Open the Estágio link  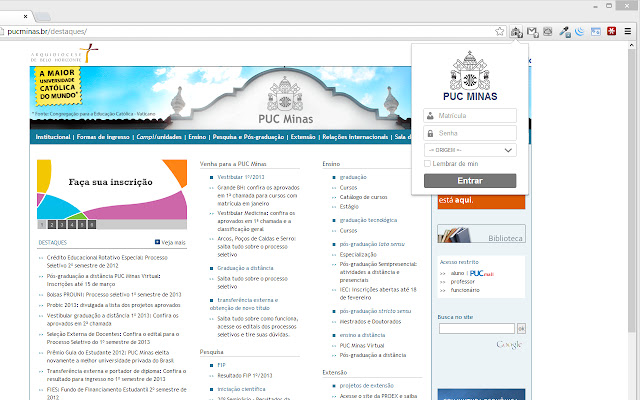click(x=349, y=207)
